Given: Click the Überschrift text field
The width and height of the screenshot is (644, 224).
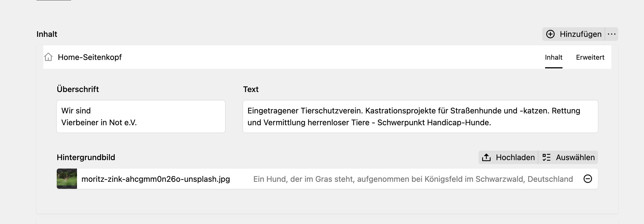Looking at the screenshot, I should [140, 116].
